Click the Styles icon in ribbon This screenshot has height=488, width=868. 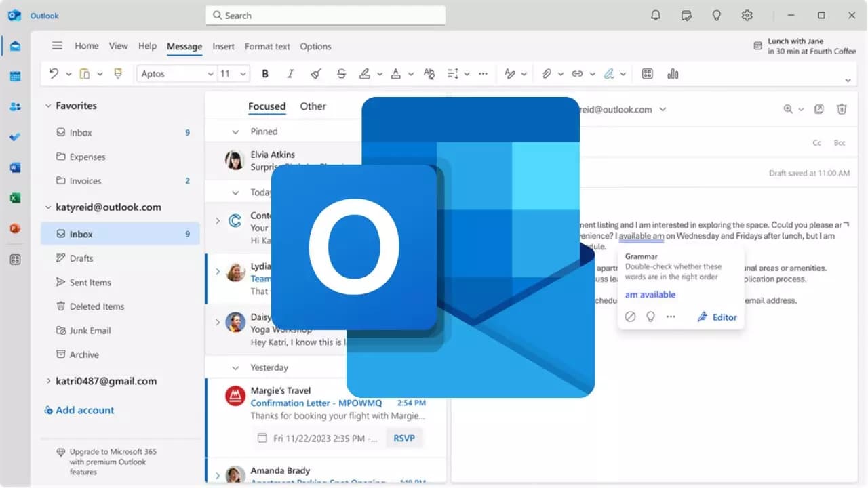click(x=510, y=74)
